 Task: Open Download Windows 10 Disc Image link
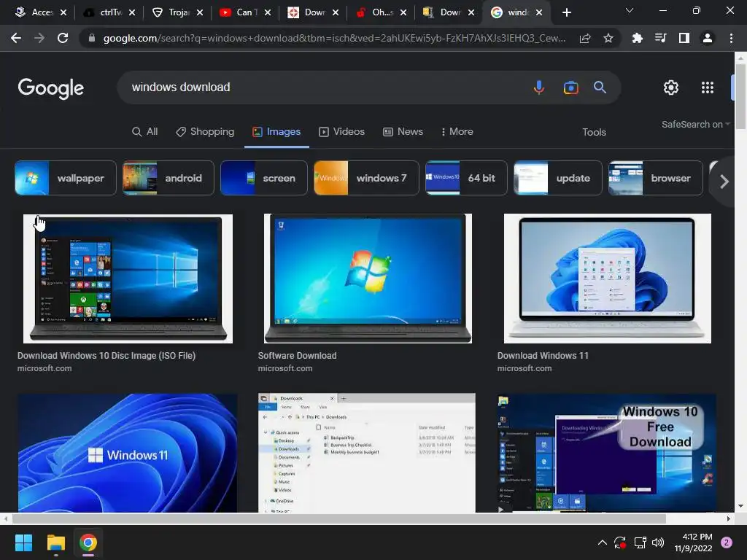point(107,355)
